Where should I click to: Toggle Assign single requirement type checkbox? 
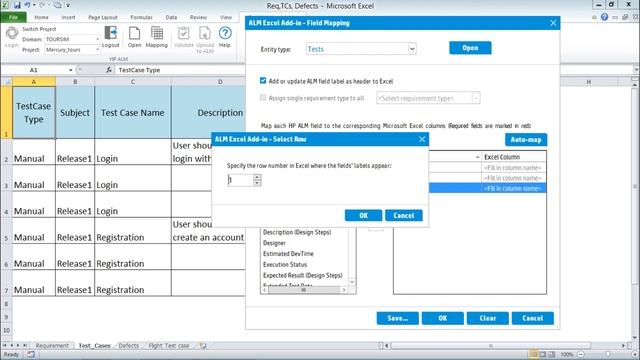(263, 98)
